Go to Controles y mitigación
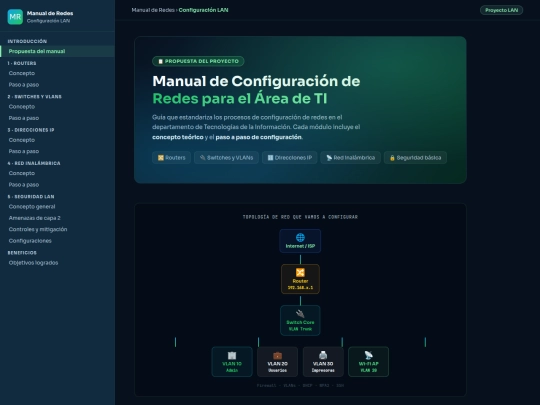 [x=38, y=229]
